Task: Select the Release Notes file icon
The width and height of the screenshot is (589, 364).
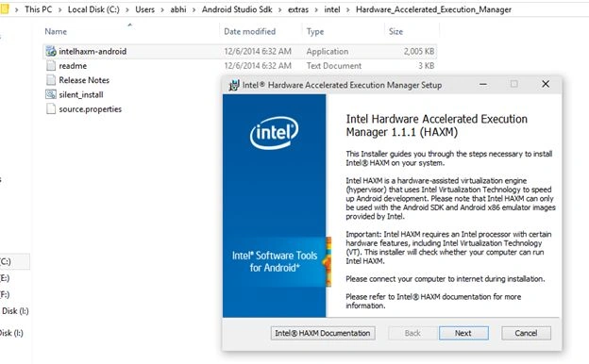Action: click(51, 80)
